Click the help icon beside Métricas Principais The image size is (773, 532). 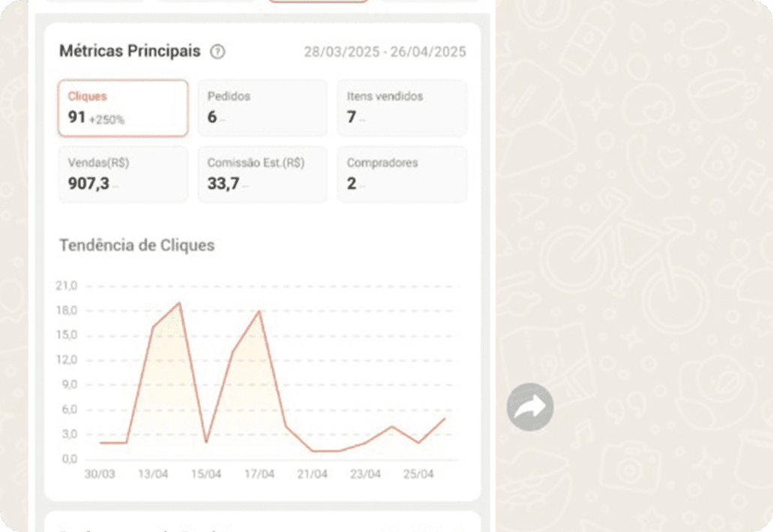coord(217,52)
